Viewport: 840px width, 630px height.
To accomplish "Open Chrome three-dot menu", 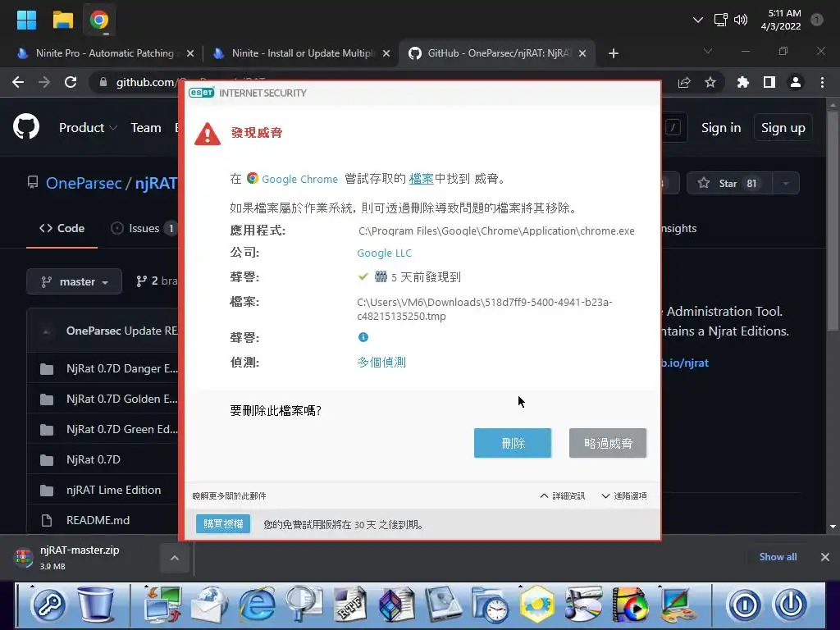I will 822,83.
